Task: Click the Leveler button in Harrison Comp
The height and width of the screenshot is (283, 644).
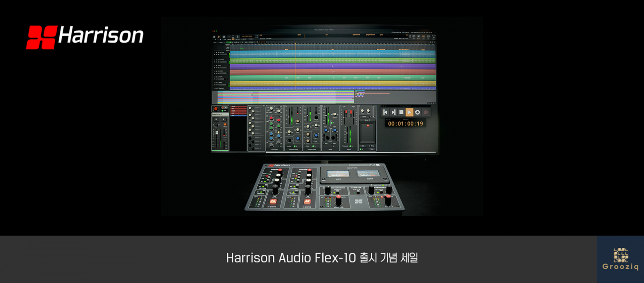Action: (289, 146)
